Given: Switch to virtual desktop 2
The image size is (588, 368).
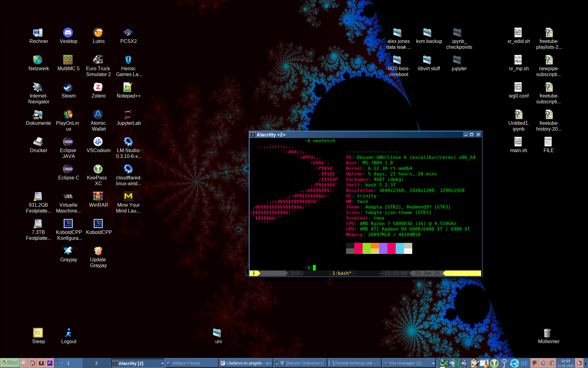Looking at the screenshot, I should [96, 363].
